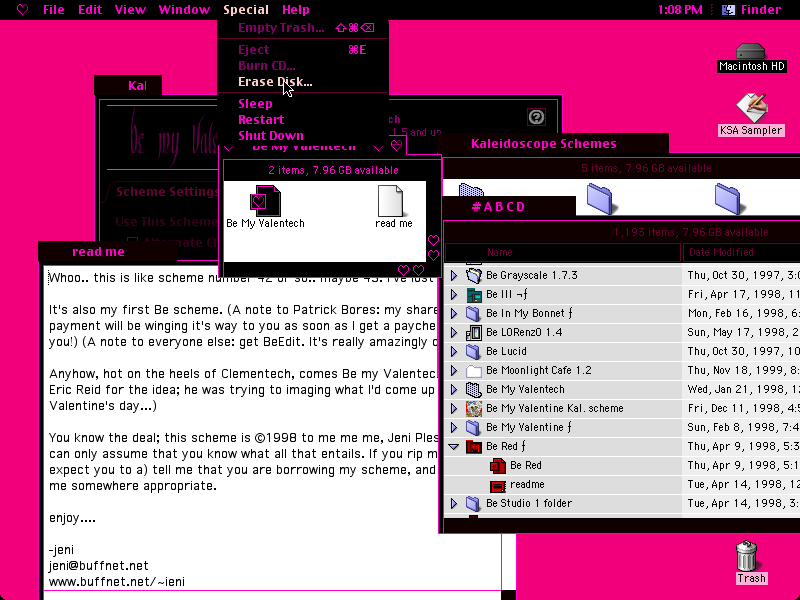Select the KSA Sampler desktop icon
800x600 pixels.
(x=751, y=108)
